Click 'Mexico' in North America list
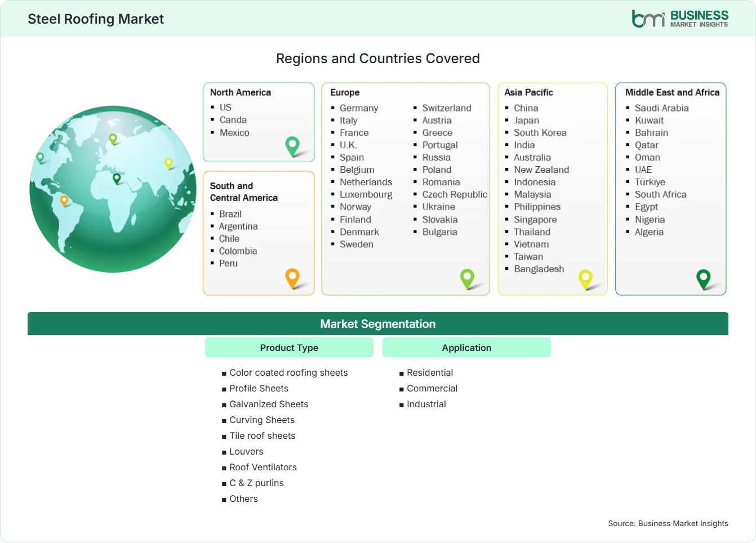The image size is (756, 543). (234, 133)
